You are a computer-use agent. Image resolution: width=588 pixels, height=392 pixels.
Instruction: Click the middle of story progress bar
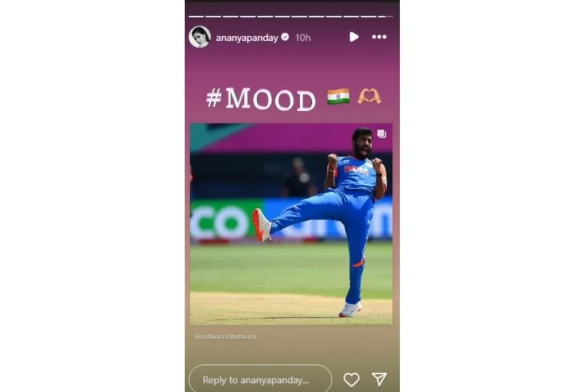pos(291,17)
